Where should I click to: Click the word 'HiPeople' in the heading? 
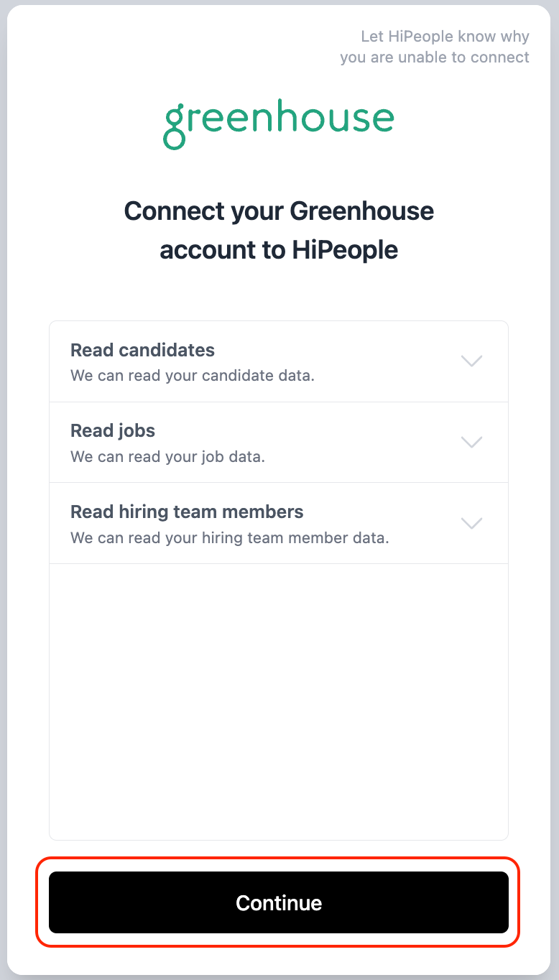click(x=345, y=250)
